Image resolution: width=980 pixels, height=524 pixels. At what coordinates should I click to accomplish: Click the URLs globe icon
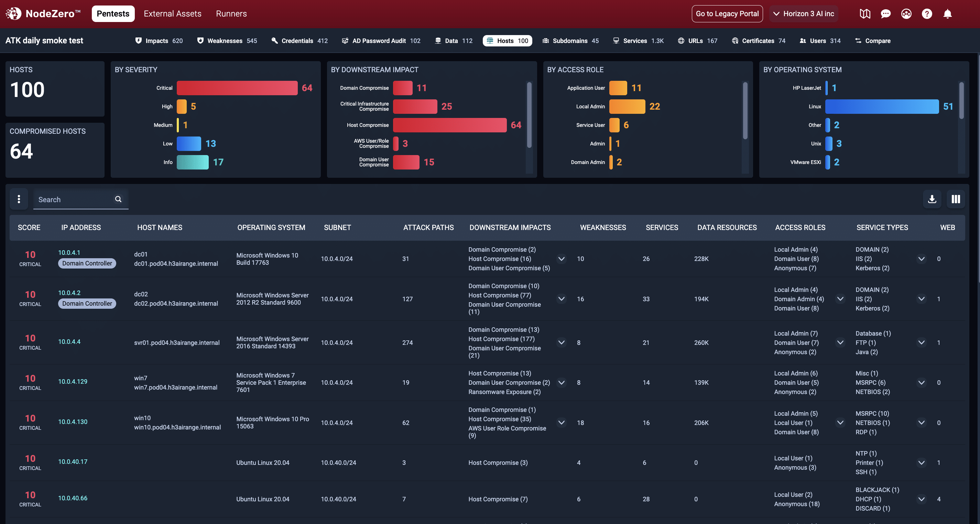click(x=681, y=40)
